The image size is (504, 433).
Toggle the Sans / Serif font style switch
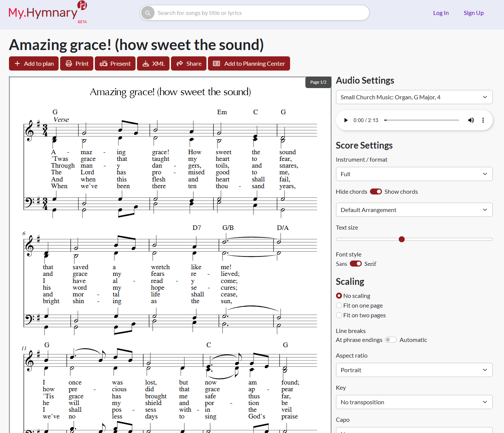(x=356, y=264)
